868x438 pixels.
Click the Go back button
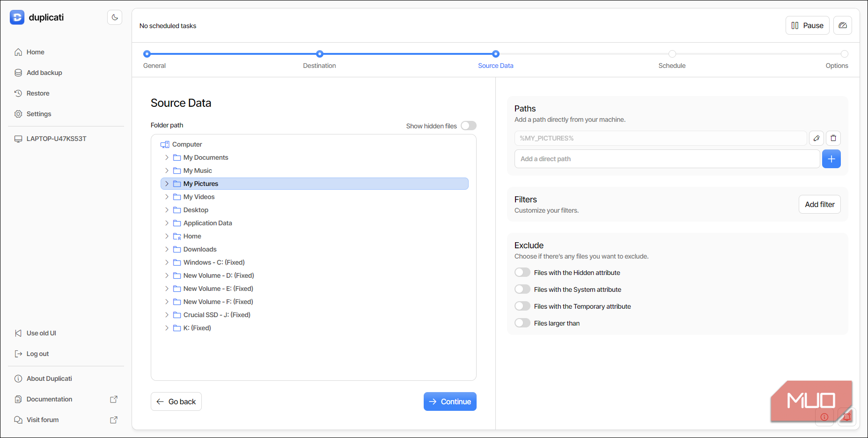coord(176,401)
